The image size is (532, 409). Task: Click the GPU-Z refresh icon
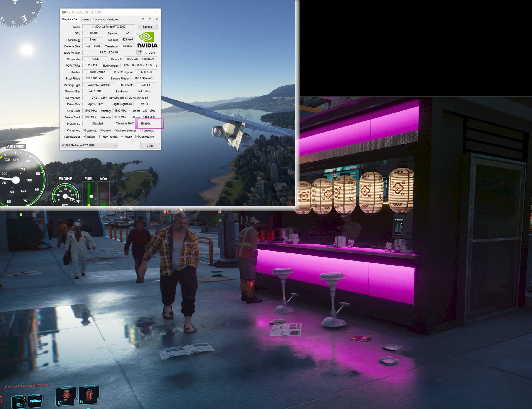[150, 19]
